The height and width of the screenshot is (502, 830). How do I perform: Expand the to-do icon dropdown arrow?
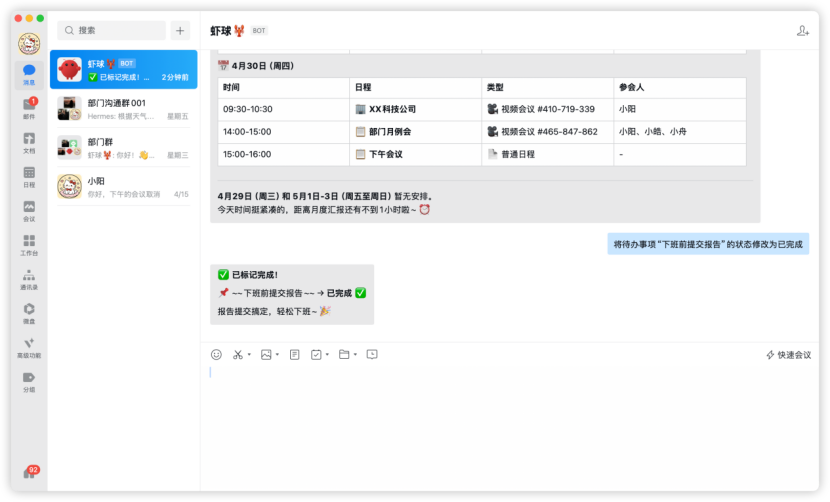click(327, 354)
